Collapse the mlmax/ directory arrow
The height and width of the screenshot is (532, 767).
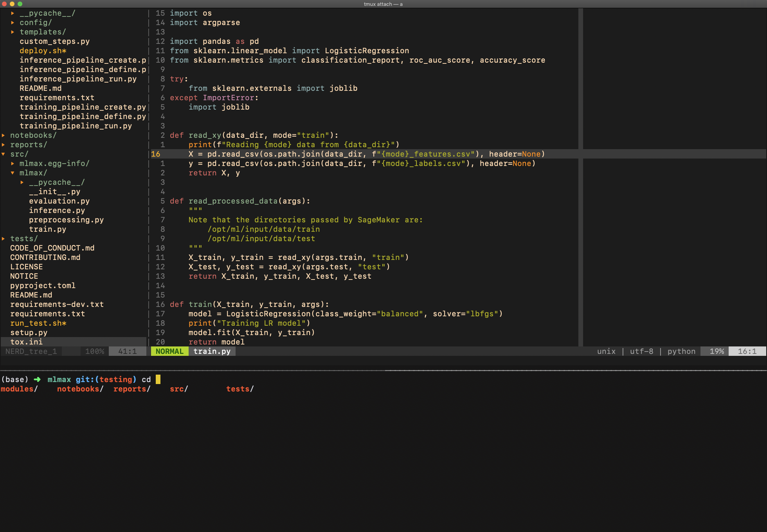tap(13, 173)
